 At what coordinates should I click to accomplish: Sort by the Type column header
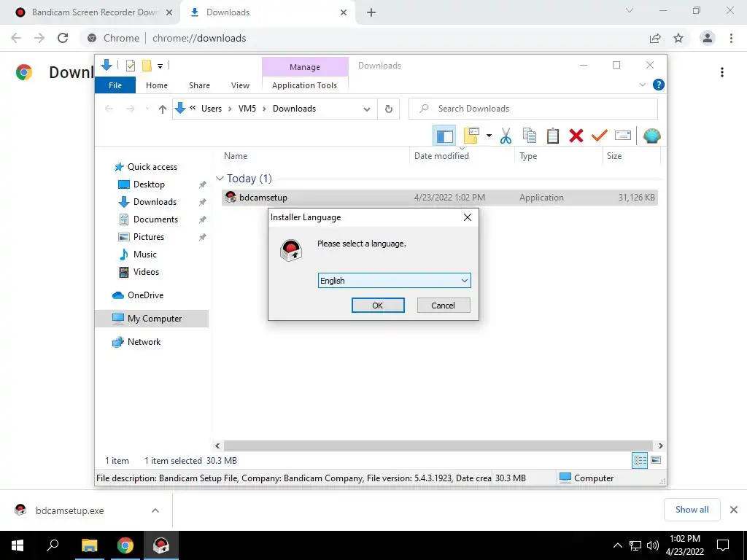[x=528, y=156]
